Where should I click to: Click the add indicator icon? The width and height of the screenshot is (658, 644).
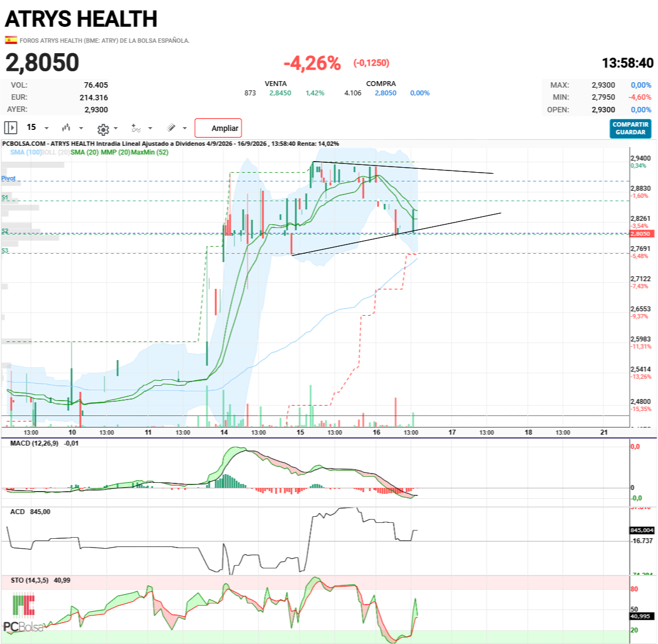point(136,128)
